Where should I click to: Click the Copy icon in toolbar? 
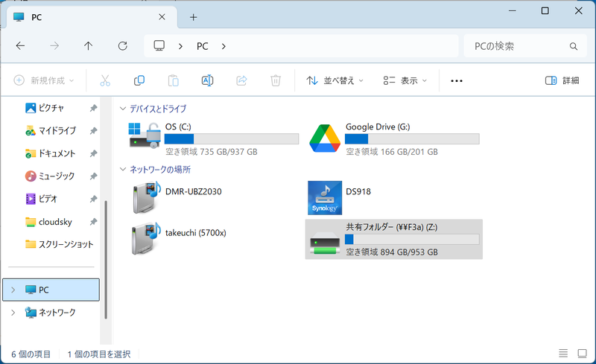[139, 80]
